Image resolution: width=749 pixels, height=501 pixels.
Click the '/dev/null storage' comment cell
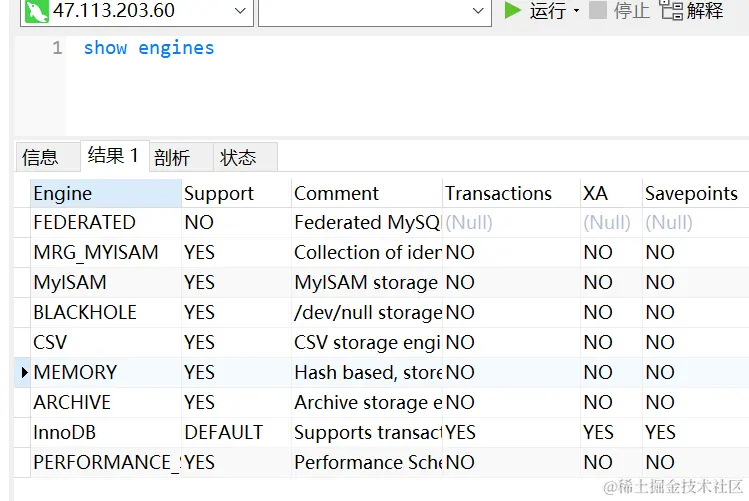point(366,313)
